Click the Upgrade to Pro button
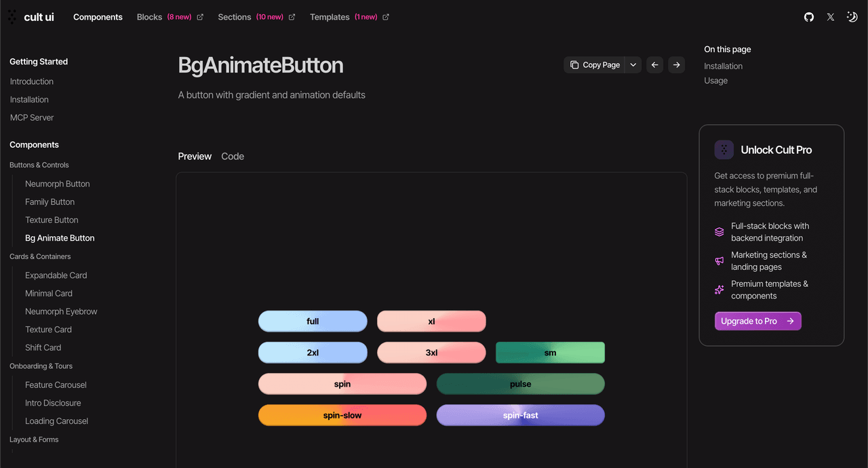Viewport: 868px width, 468px height. tap(757, 321)
